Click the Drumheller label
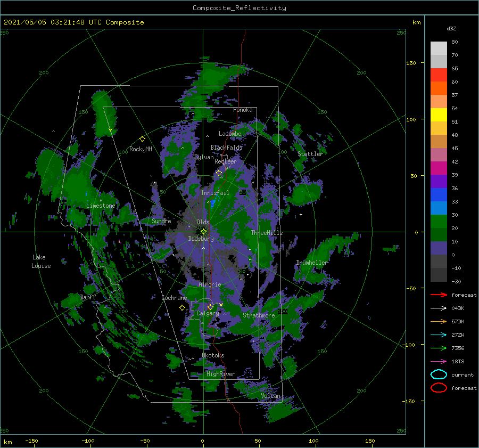The image size is (479, 448). 312,263
